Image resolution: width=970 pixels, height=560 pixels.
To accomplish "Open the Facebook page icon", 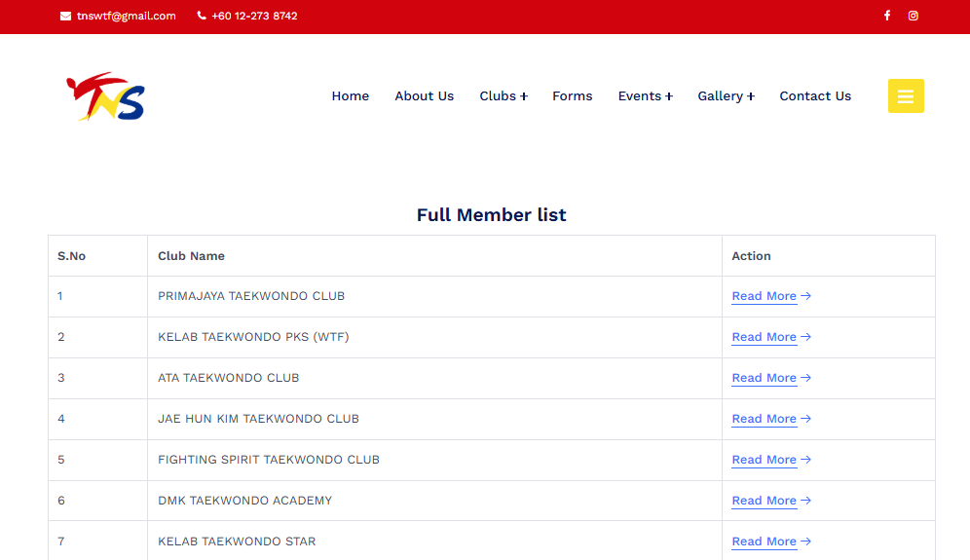I will pos(887,16).
